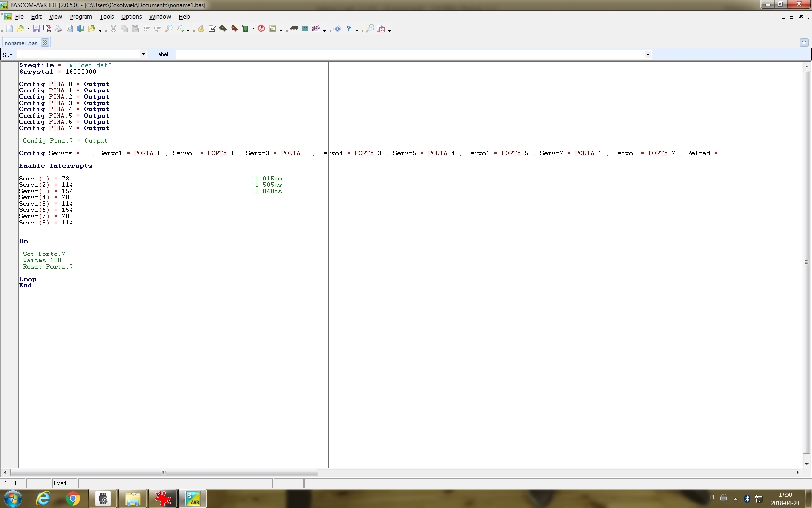Screen dimensions: 812x508
Task: Create a new file with the blank page icon
Action: [x=9, y=29]
